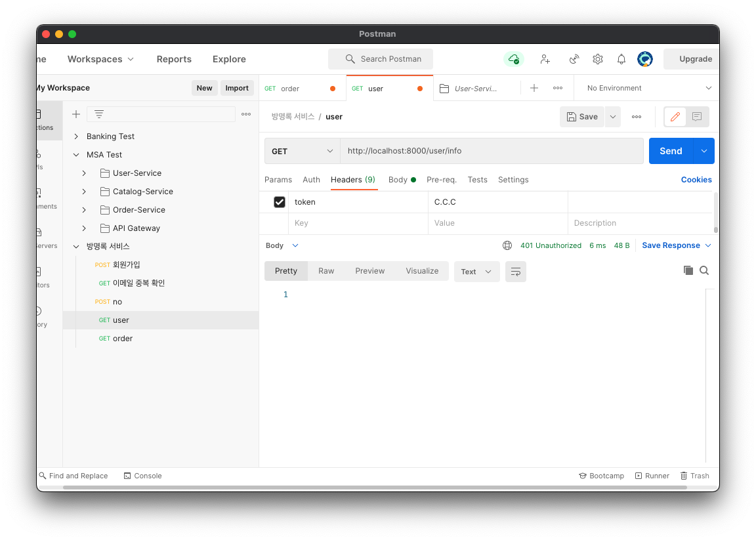Expand the Banking Test collection
The image size is (756, 540).
[x=75, y=136]
